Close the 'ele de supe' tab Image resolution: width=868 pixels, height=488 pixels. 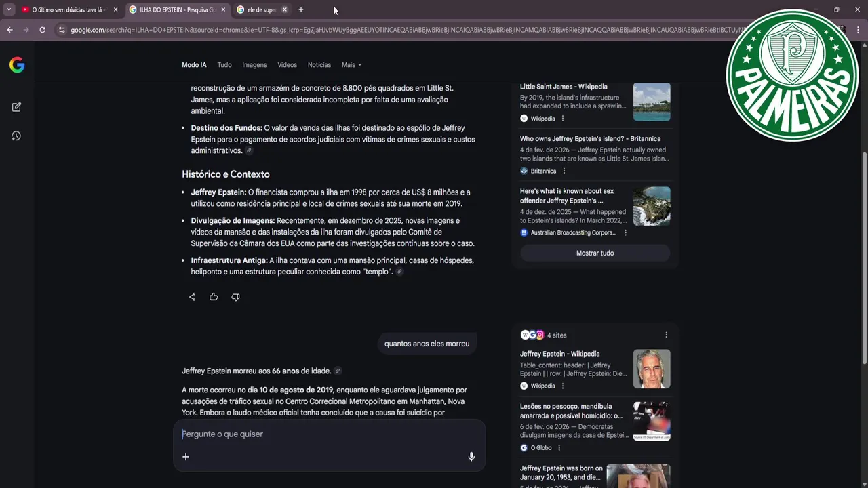click(284, 9)
